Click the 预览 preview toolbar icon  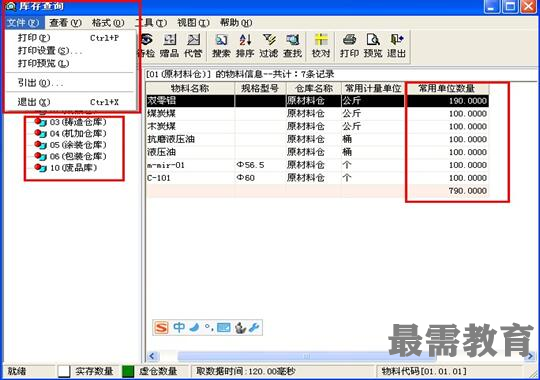click(373, 46)
